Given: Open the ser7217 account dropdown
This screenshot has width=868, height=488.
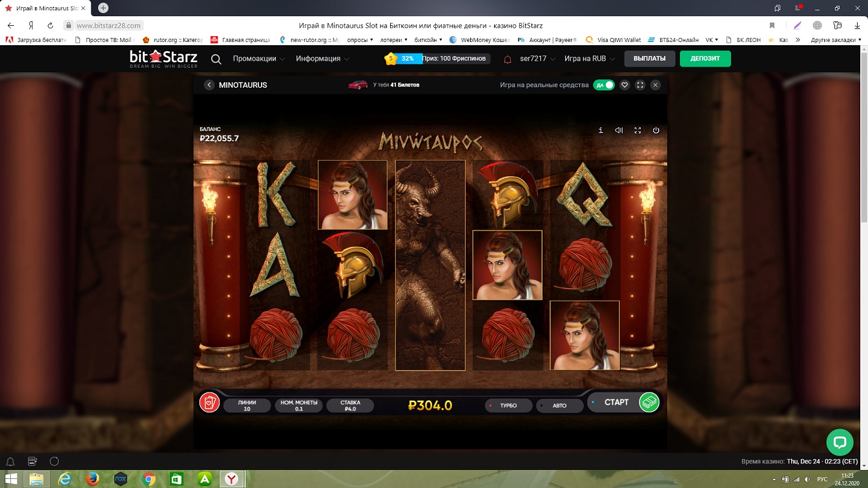Looking at the screenshot, I should [x=537, y=59].
